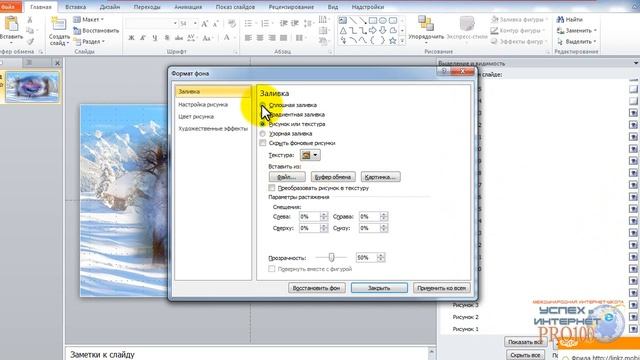Toggle strikethrough (abc) formatting
The height and width of the screenshot is (360, 640).
pyautogui.click(x=179, y=38)
